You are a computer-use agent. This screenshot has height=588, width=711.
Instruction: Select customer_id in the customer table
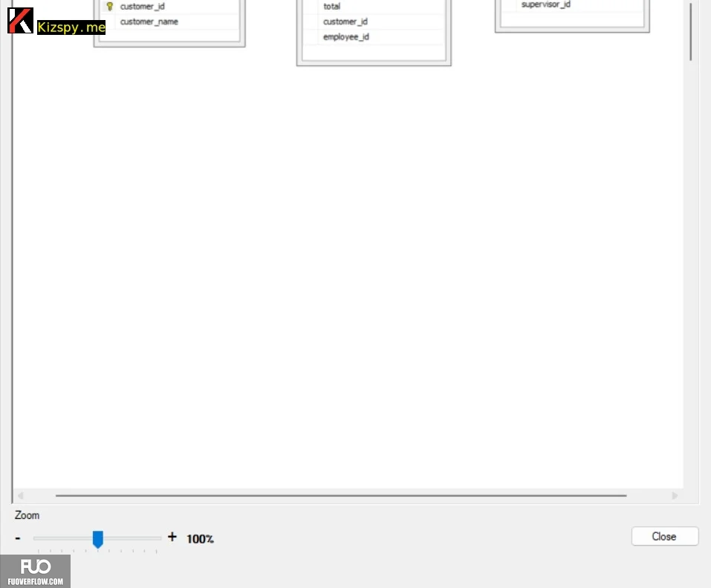(142, 7)
